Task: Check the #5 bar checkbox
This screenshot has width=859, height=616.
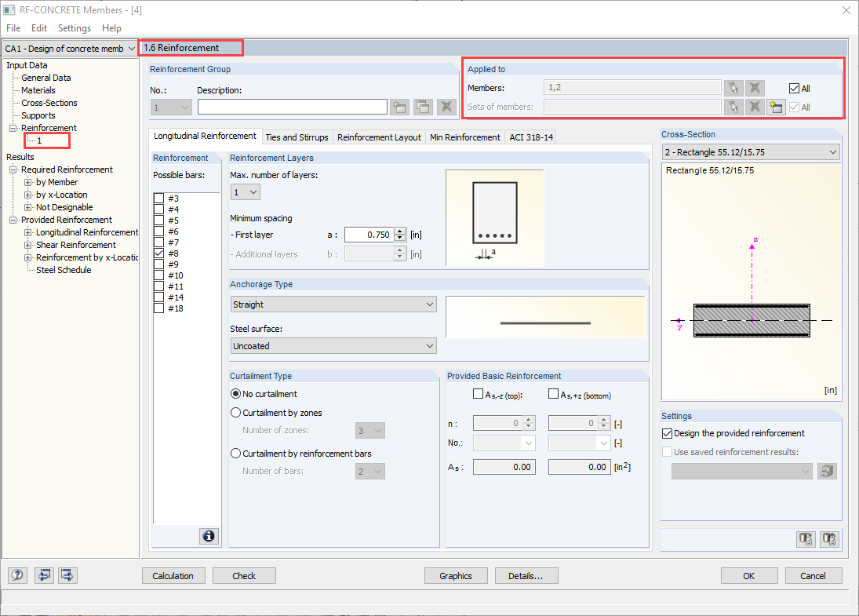Action: tap(159, 220)
